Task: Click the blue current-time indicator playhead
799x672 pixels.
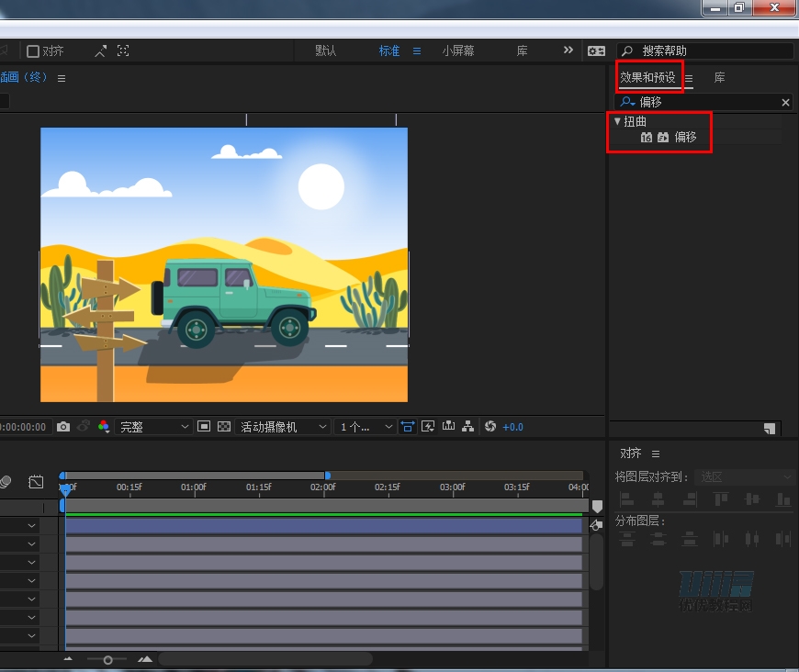Action: (65, 490)
